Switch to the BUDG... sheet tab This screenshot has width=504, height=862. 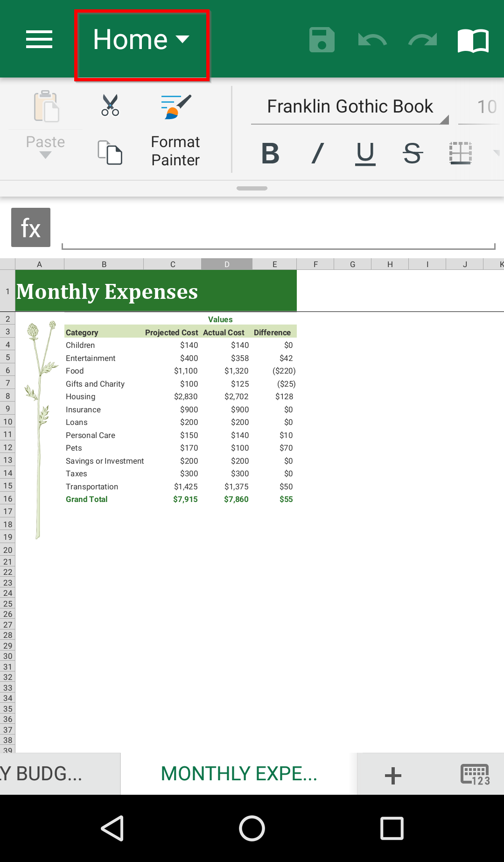click(47, 774)
